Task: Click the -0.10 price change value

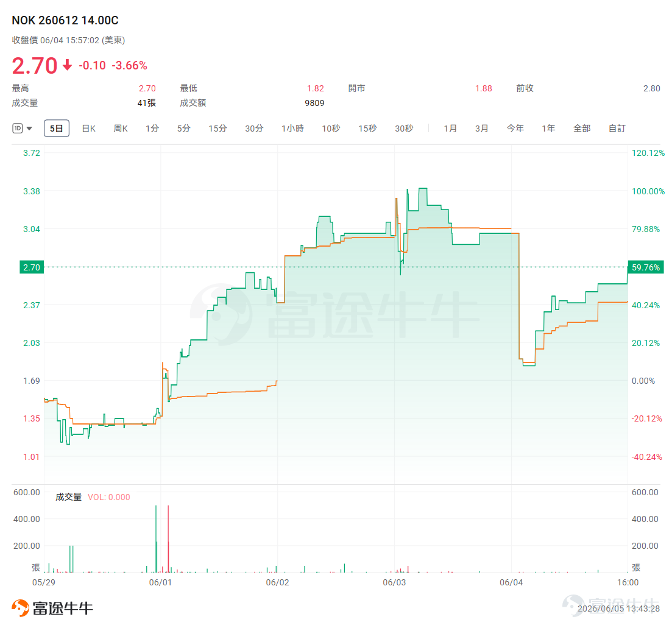Action: [x=92, y=66]
